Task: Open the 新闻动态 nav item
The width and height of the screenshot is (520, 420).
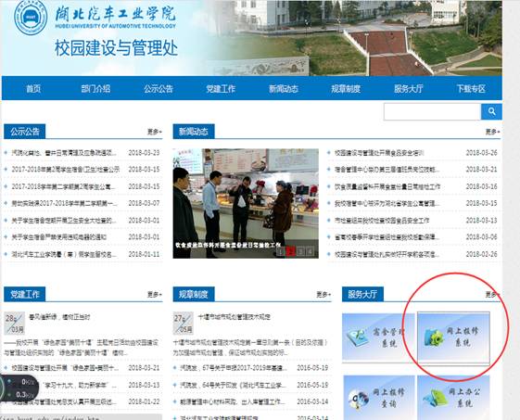Action: (x=284, y=89)
